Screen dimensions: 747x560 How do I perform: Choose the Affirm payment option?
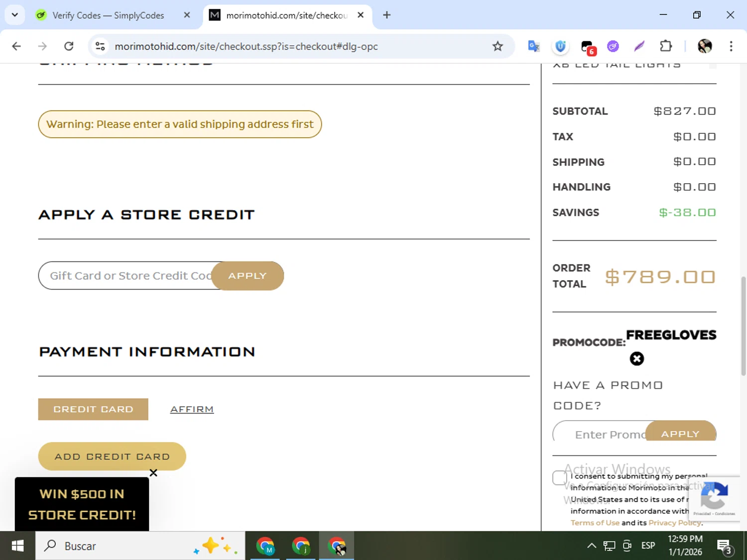tap(192, 409)
